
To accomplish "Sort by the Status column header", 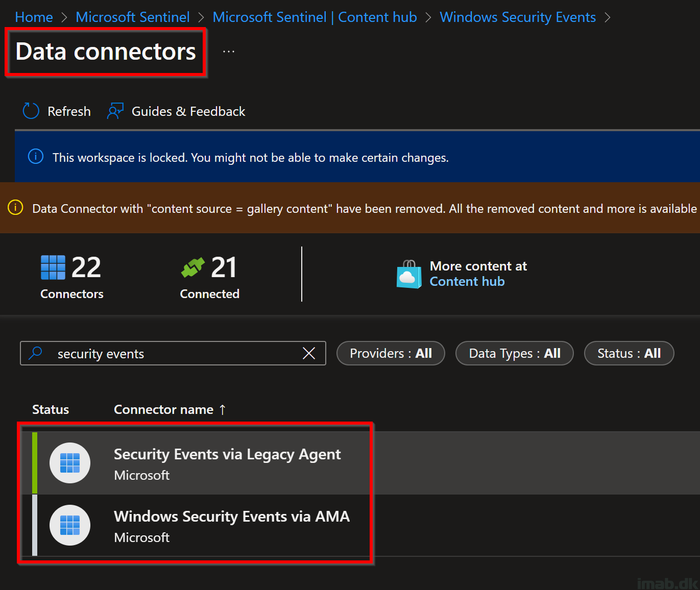I will (x=51, y=410).
